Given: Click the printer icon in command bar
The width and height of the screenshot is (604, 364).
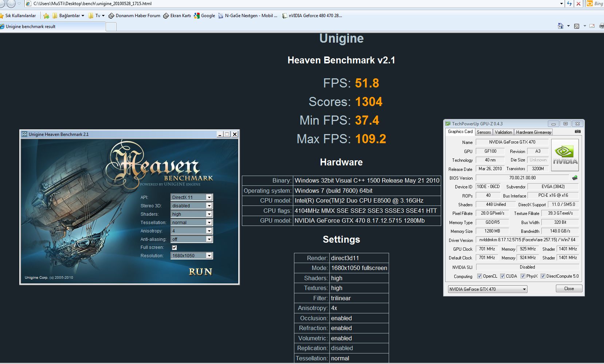Looking at the screenshot, I should coord(601,26).
